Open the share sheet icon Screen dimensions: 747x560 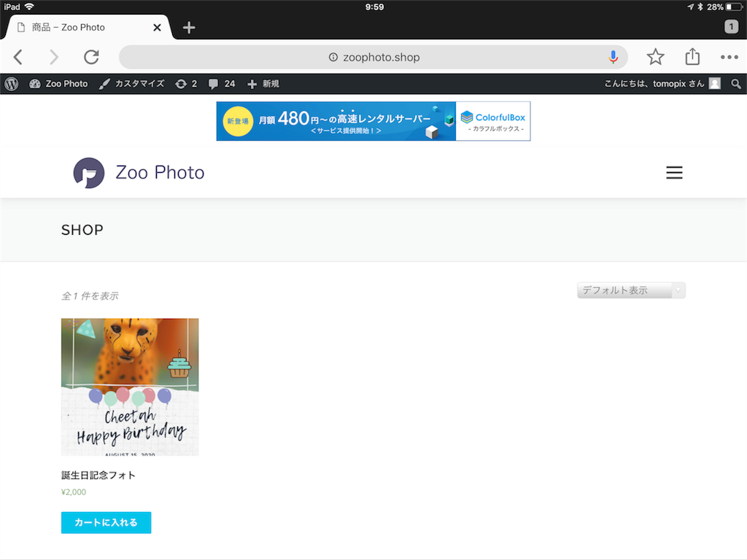[692, 56]
